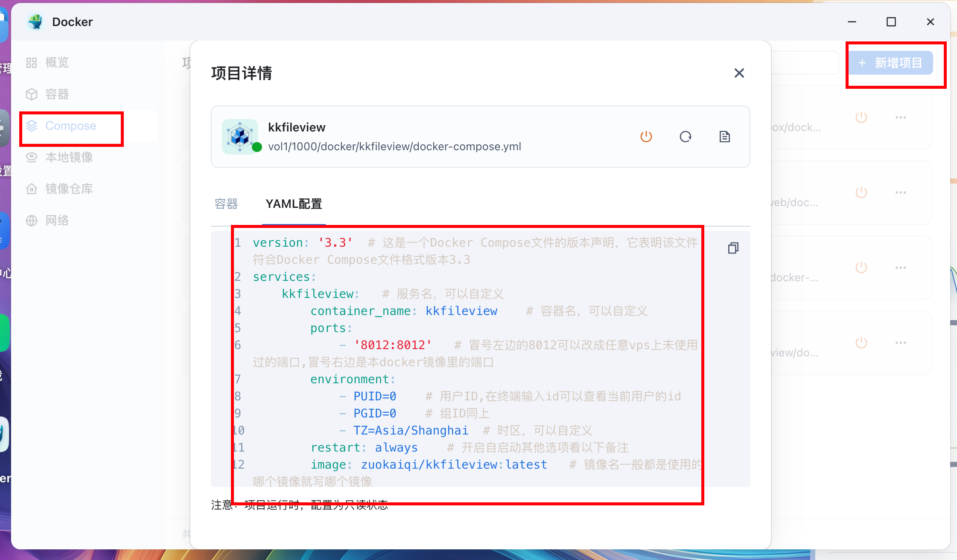Image resolution: width=957 pixels, height=560 pixels.
Task: Click the TZ=Asia/Shanghai environment line
Action: tap(404, 430)
